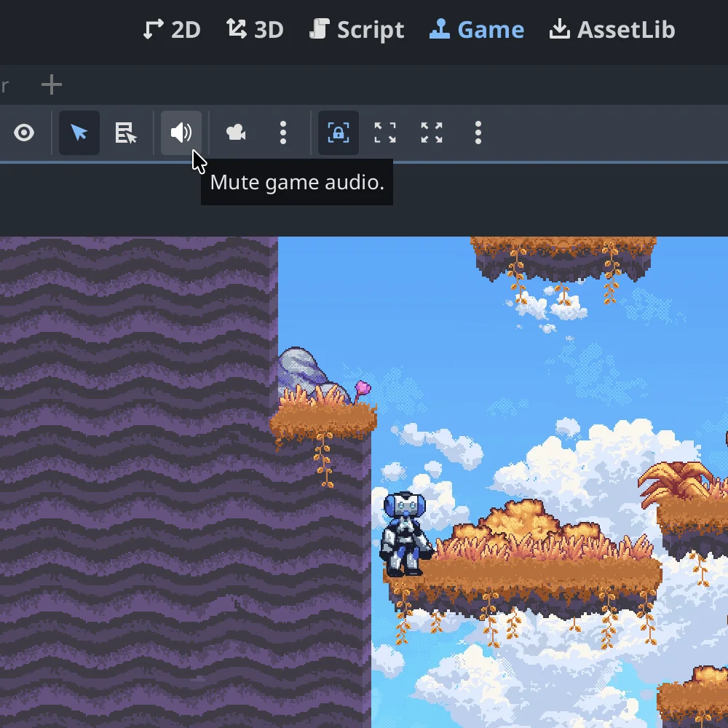Enable camera override
This screenshot has height=728, width=728.
click(x=235, y=133)
